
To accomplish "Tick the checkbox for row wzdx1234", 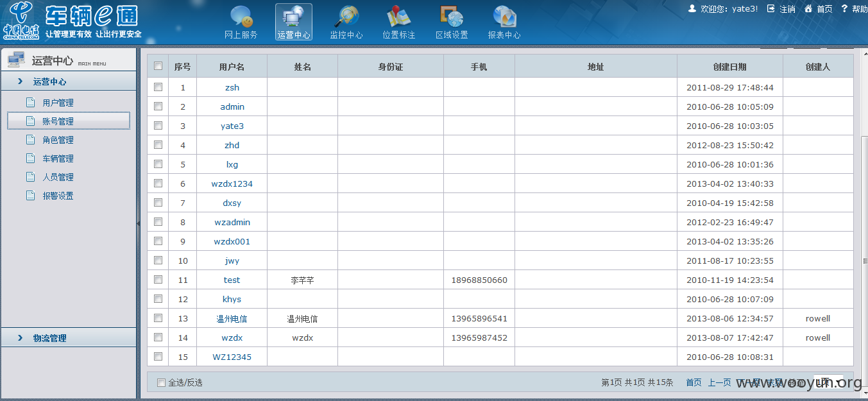I will [x=158, y=183].
